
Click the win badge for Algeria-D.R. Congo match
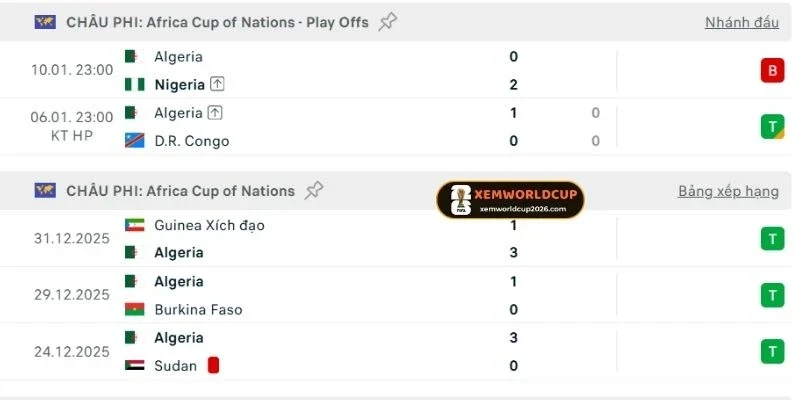771,127
